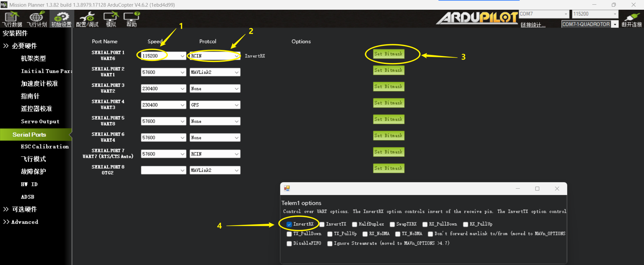This screenshot has width=644, height=265.
Task: Click the 链接统计 link stats link
Action: click(533, 25)
